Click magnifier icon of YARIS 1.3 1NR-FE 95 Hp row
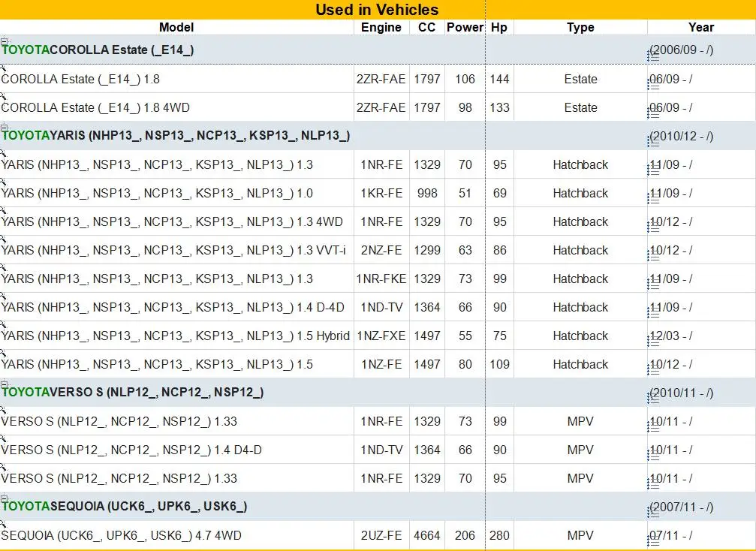The height and width of the screenshot is (551, 756). tap(3, 153)
